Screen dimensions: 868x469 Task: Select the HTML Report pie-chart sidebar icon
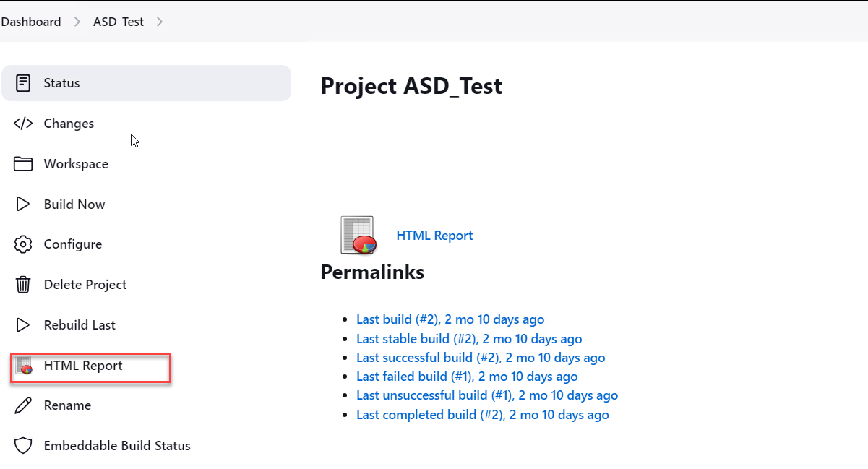click(24, 366)
